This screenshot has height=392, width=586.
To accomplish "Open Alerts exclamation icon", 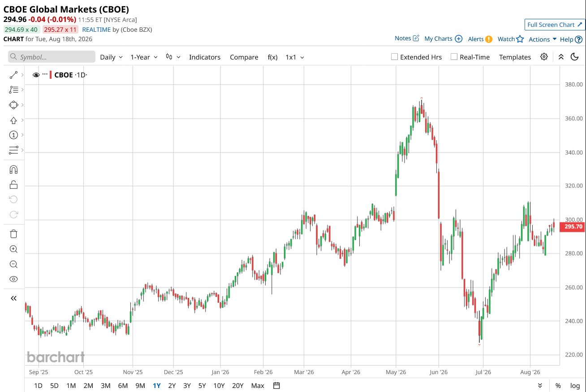I will (489, 39).
